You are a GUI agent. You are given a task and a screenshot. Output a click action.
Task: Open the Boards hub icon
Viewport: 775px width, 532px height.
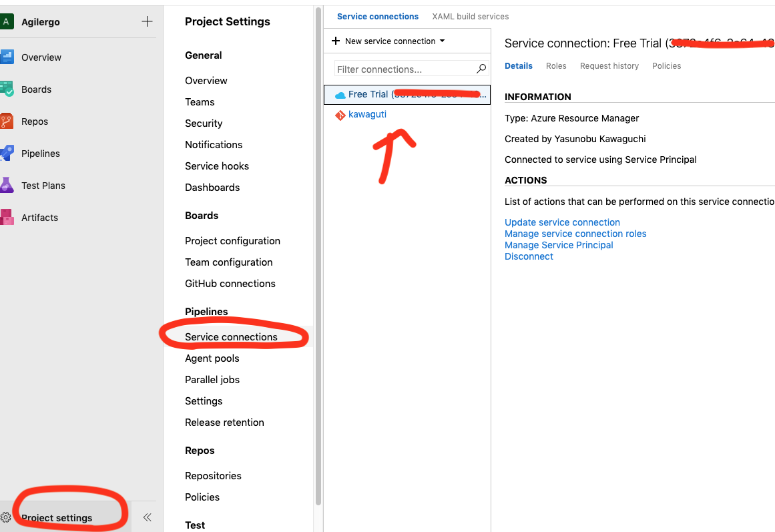(x=7, y=89)
